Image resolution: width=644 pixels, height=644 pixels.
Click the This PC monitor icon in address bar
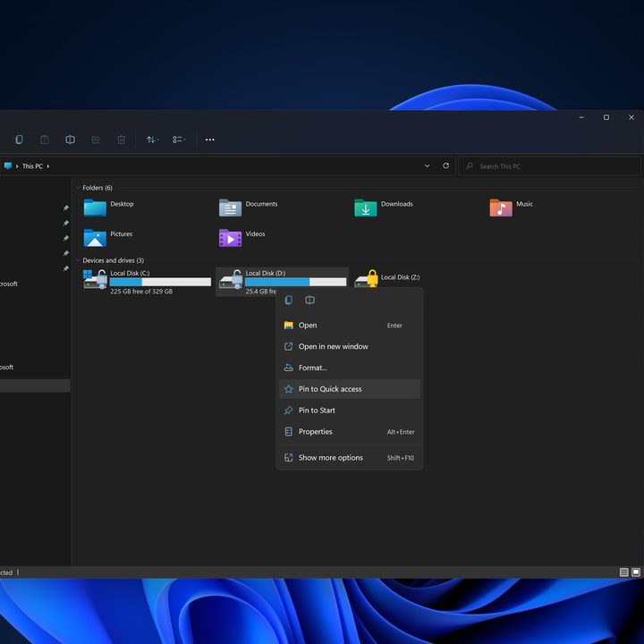pos(8,166)
